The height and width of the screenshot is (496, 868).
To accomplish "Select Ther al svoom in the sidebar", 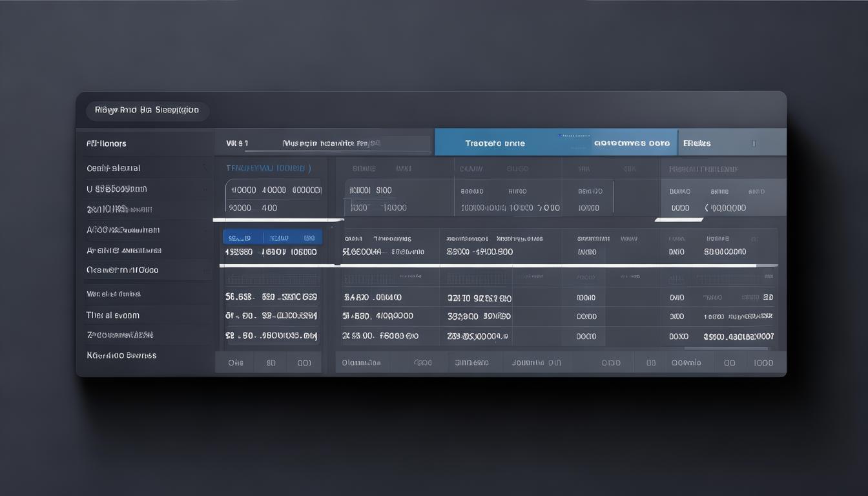I will coord(113,315).
